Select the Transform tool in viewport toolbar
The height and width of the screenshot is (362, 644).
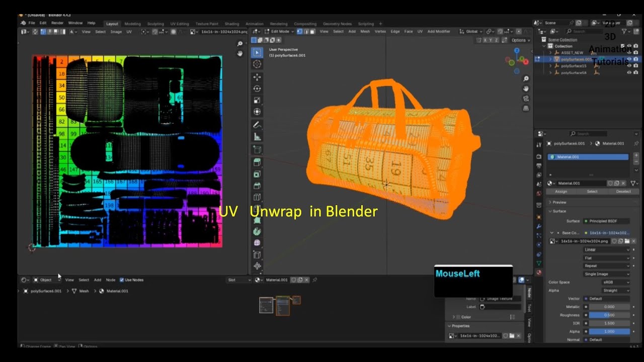tap(257, 112)
